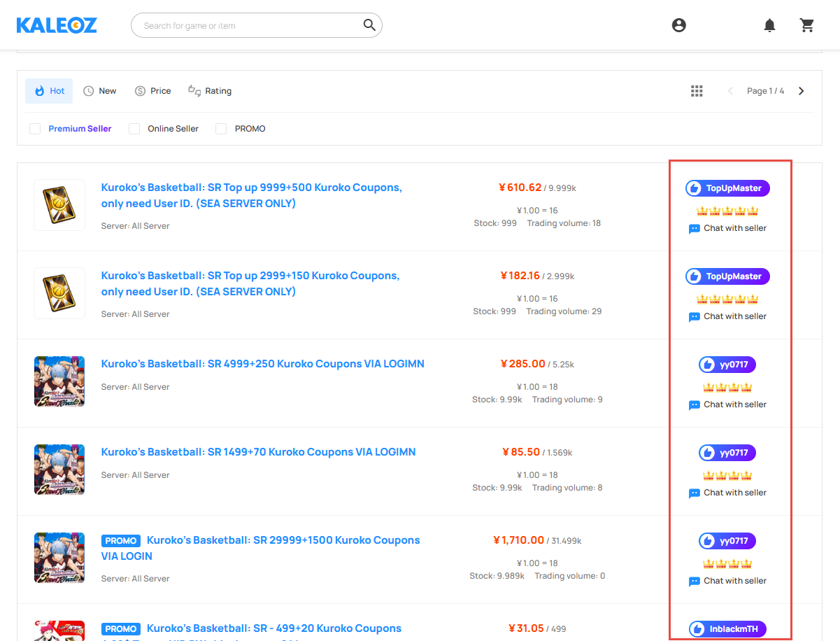Viewport: 840px width, 641px height.
Task: Enable Premium Seller filter checkbox
Action: pyautogui.click(x=35, y=129)
